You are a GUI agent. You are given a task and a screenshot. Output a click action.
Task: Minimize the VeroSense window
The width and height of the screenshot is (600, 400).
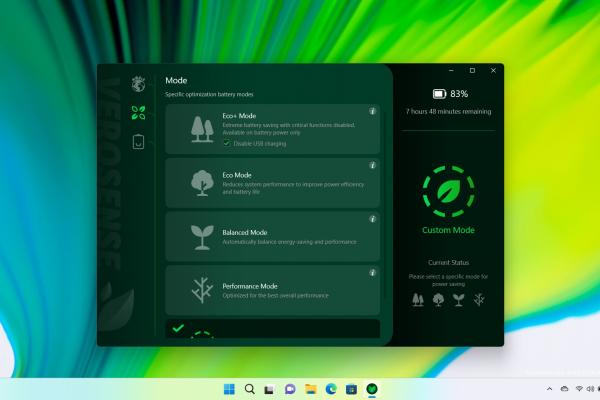pos(452,70)
